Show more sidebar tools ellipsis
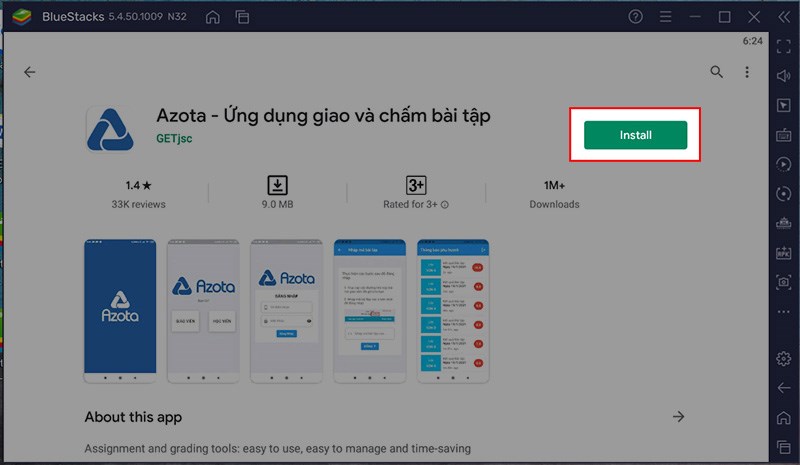 [784, 312]
